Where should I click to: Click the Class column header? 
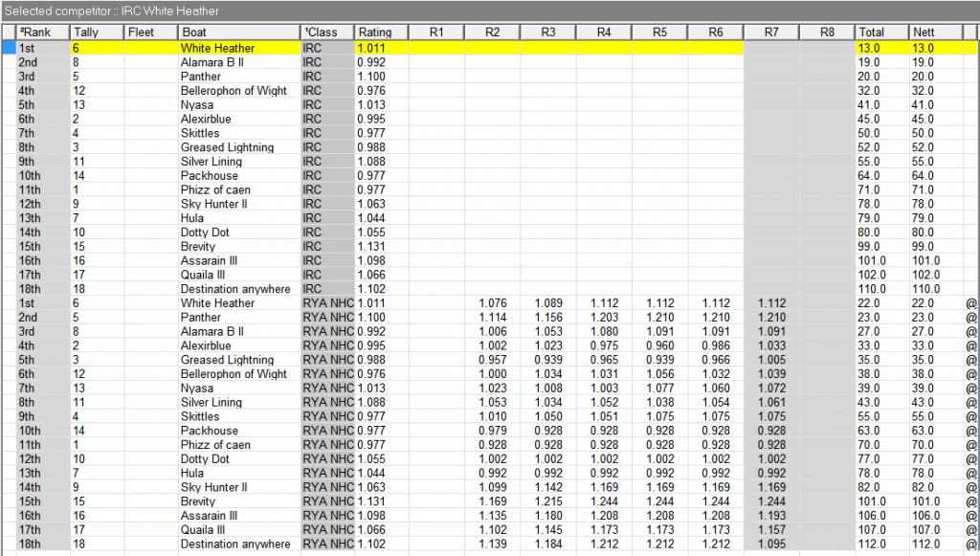coord(327,33)
